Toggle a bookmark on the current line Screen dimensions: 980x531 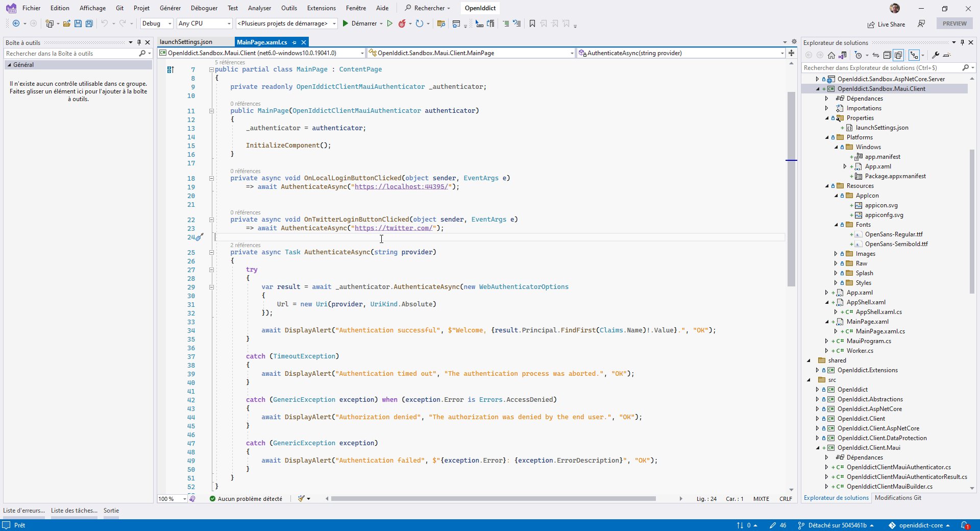[532, 23]
